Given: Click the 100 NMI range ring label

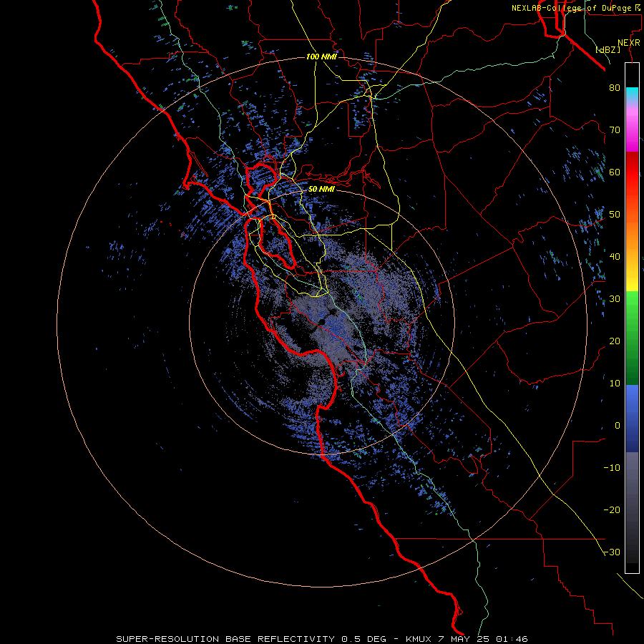Looking at the screenshot, I should [321, 57].
